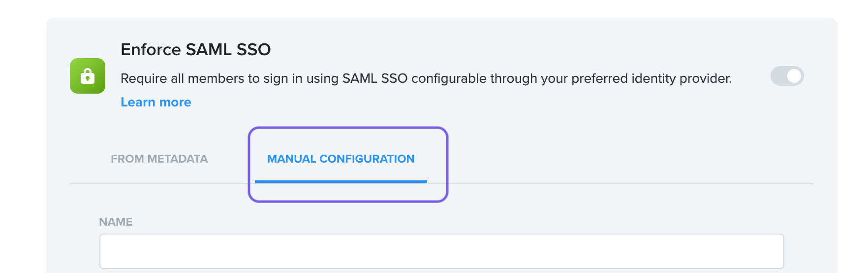
Task: Follow the blue Learn more hyperlink
Action: [x=156, y=102]
